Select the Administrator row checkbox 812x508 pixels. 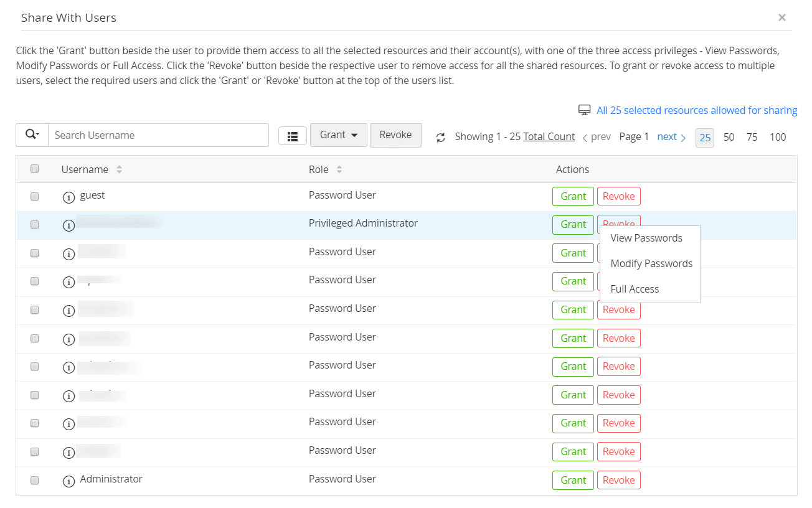[x=35, y=480]
